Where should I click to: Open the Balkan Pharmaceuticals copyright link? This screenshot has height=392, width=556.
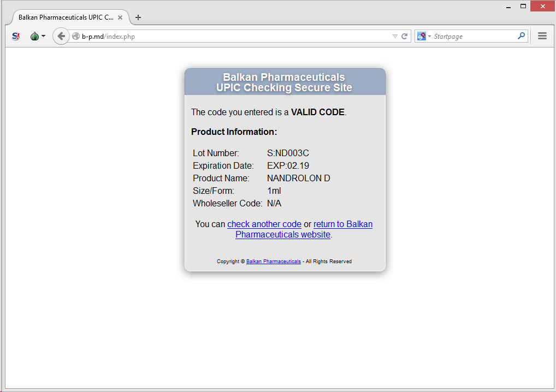(274, 262)
